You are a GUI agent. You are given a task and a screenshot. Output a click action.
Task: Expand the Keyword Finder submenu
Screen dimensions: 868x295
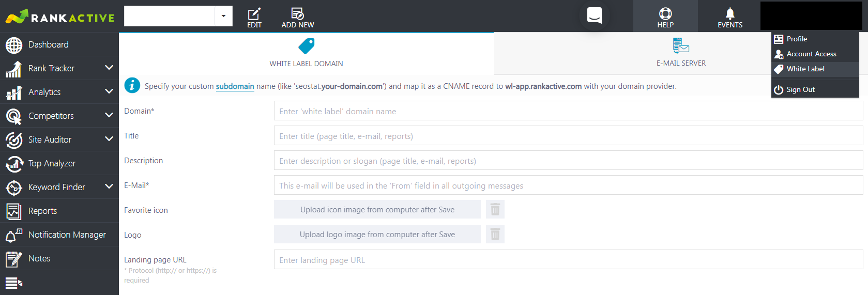click(x=109, y=187)
